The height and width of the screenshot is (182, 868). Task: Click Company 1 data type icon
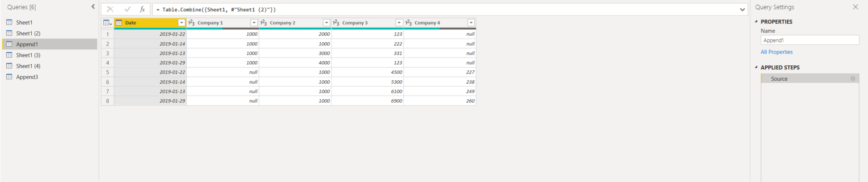(x=191, y=23)
